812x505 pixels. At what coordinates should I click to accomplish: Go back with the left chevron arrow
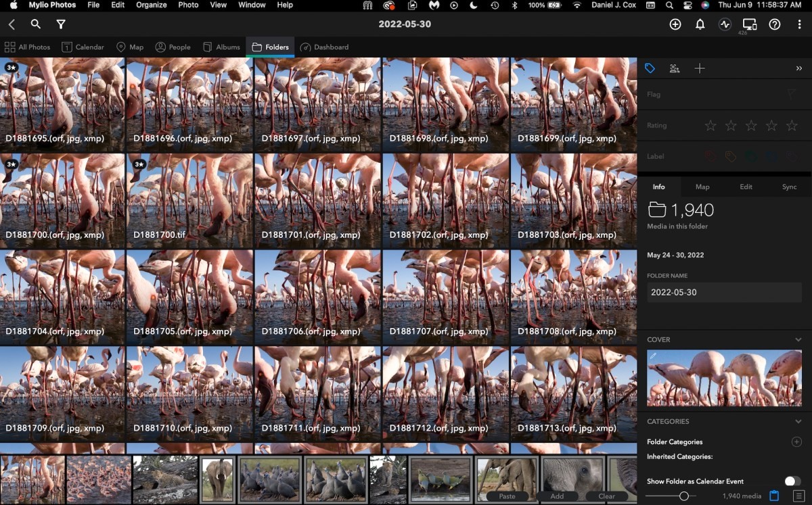click(12, 24)
